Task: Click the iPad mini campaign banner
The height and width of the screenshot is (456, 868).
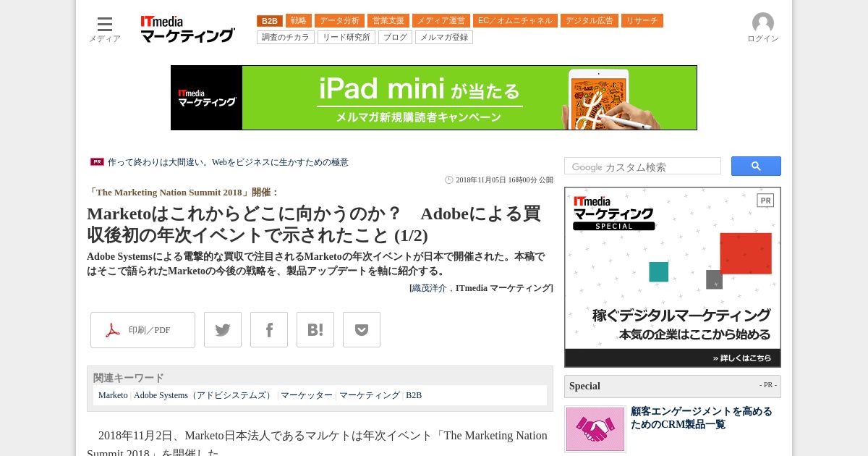Action: click(x=434, y=98)
